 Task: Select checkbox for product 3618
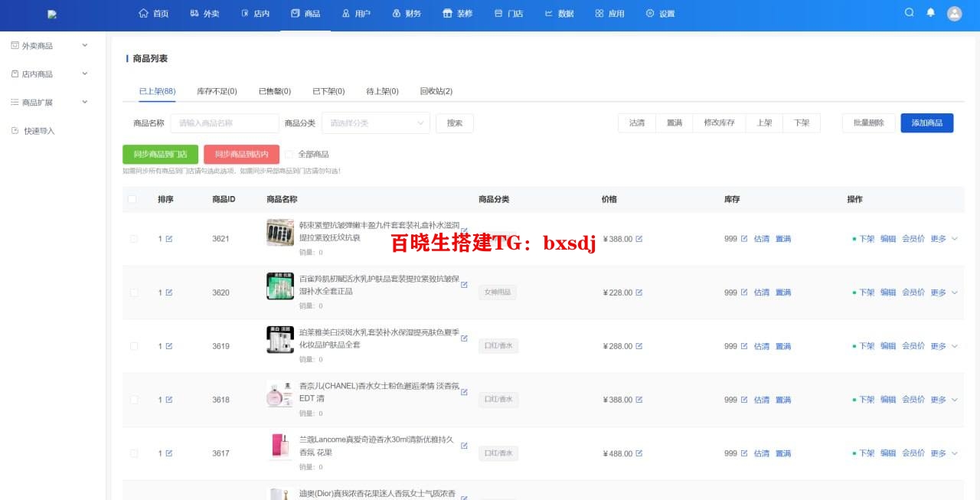tap(134, 400)
